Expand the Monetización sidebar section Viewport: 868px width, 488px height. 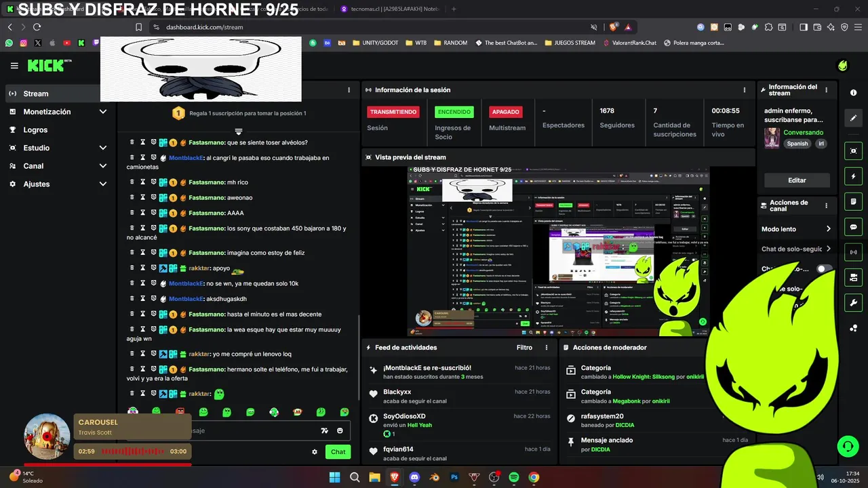(103, 112)
